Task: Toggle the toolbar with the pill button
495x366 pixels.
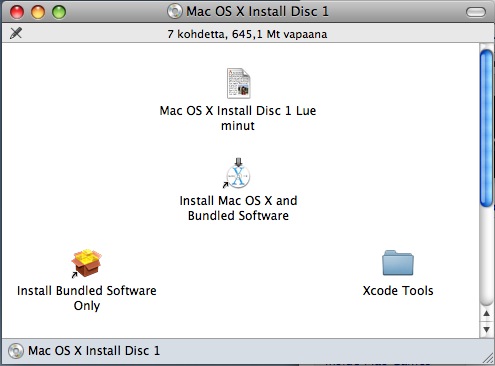Action: click(476, 12)
